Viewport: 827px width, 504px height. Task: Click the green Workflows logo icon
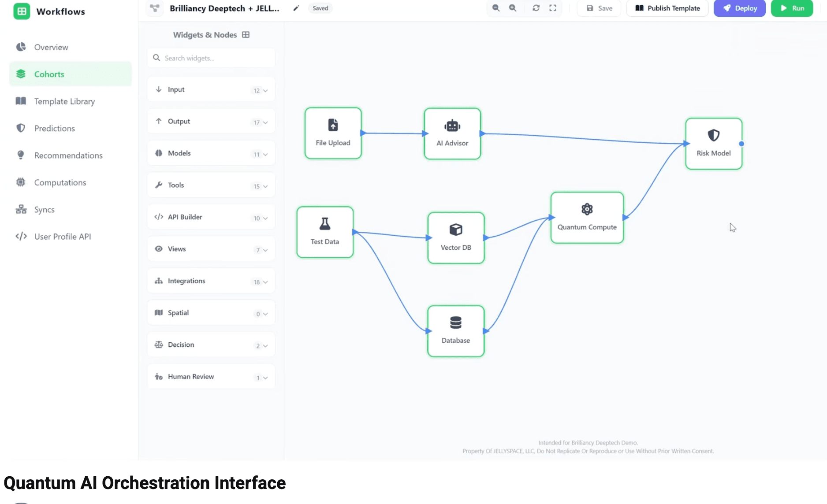pos(22,11)
